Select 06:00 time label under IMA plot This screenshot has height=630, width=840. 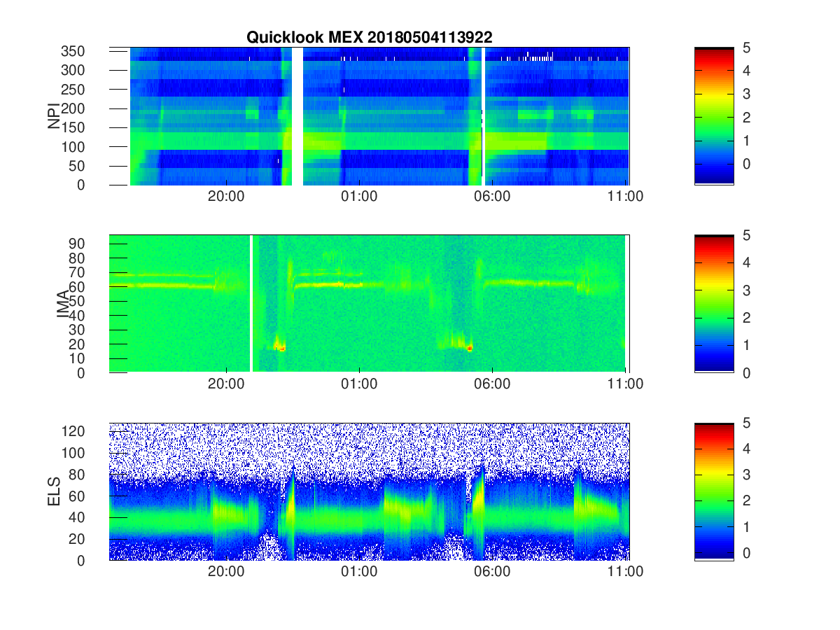tap(492, 384)
